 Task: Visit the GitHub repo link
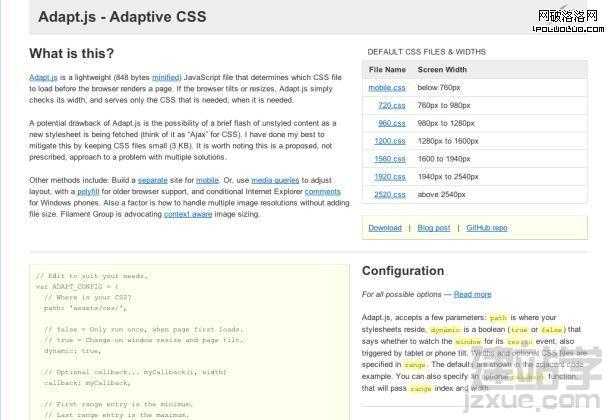pyautogui.click(x=487, y=228)
